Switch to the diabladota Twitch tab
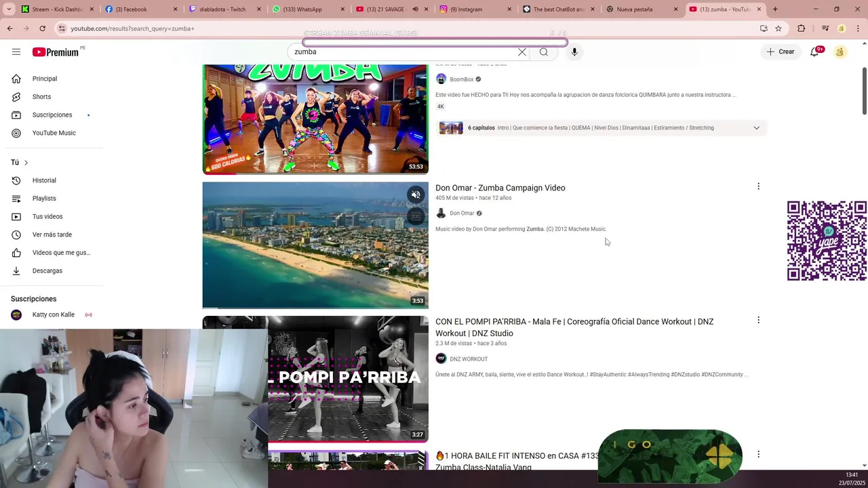Viewport: 868px width, 488px height. pyautogui.click(x=224, y=9)
